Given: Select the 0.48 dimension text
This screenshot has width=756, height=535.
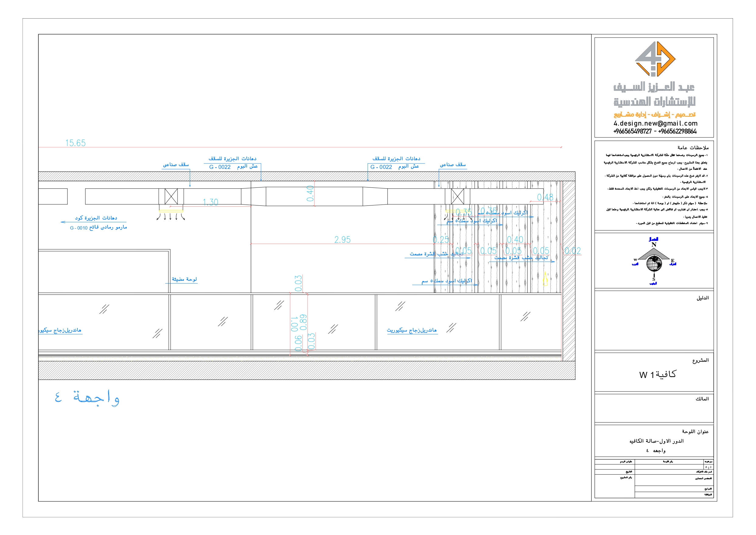Looking at the screenshot, I should 545,197.
